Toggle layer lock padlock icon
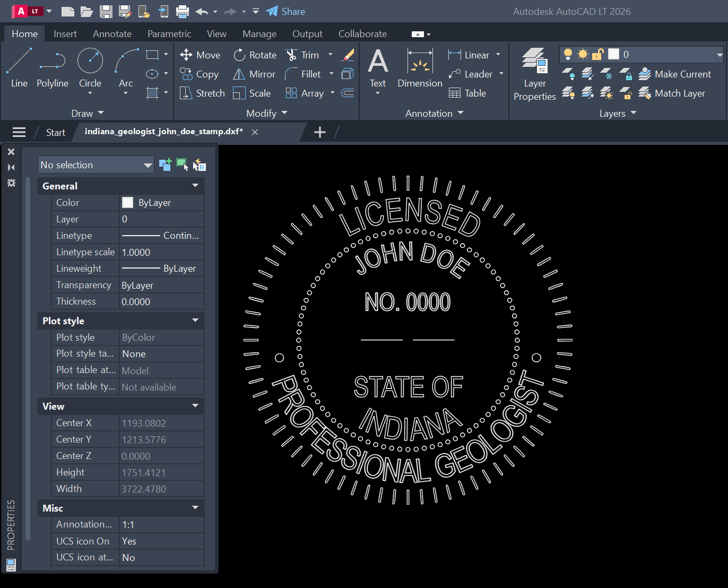The height and width of the screenshot is (588, 728). tap(597, 54)
